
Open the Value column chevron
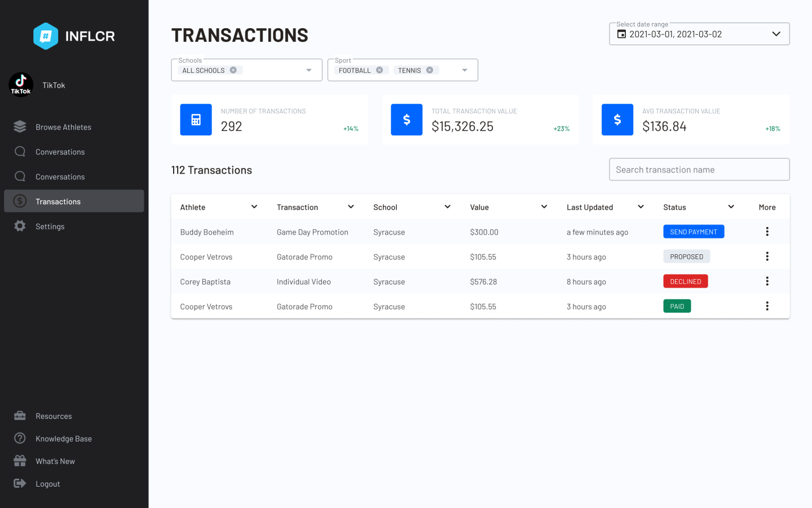tap(544, 207)
